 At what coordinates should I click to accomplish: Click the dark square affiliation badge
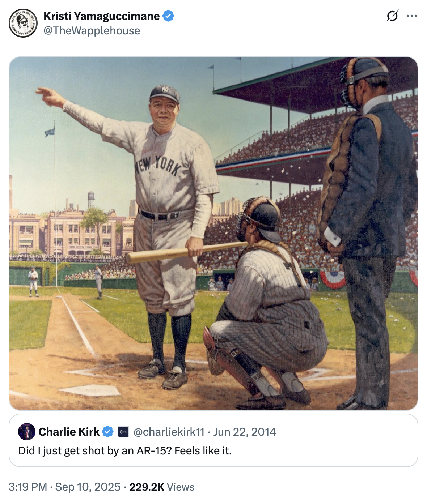point(123,432)
